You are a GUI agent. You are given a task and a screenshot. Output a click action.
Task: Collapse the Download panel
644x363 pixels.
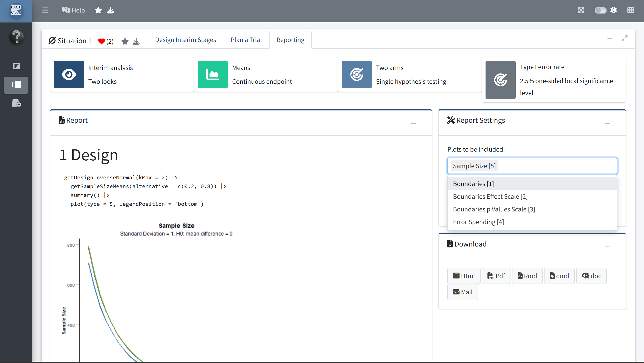point(607,247)
